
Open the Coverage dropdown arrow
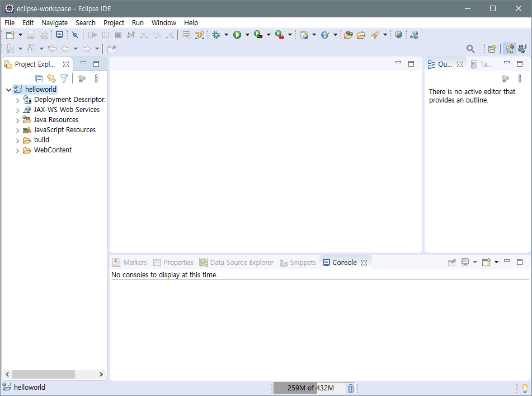tap(269, 35)
